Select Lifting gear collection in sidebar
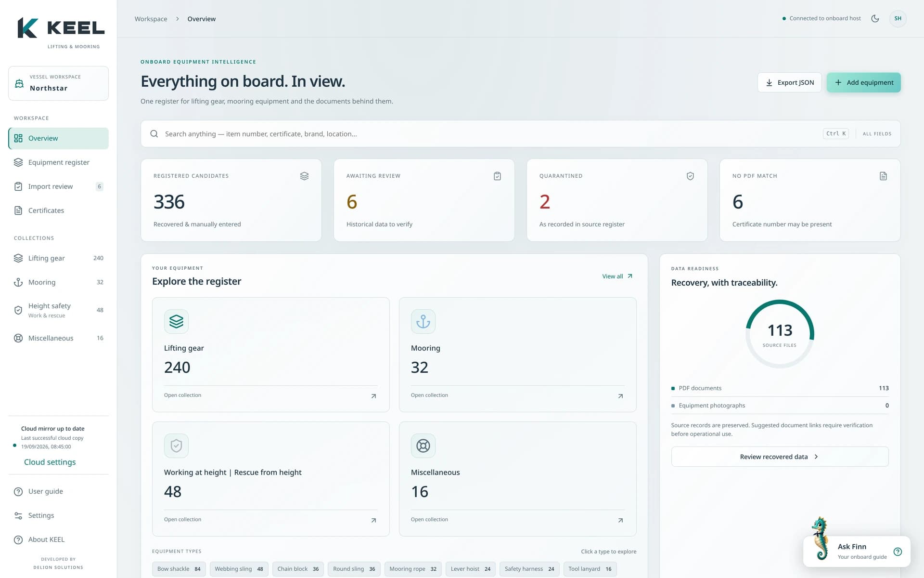924x578 pixels. [58, 258]
